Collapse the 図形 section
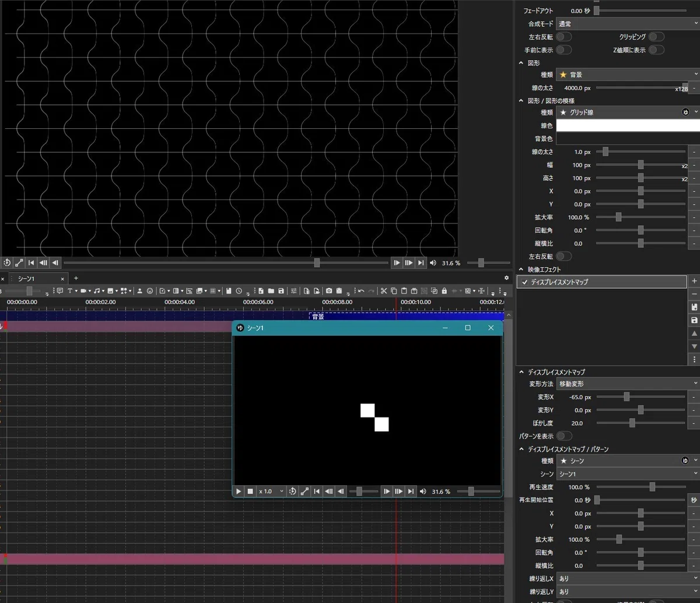The width and height of the screenshot is (700, 603). pyautogui.click(x=521, y=62)
